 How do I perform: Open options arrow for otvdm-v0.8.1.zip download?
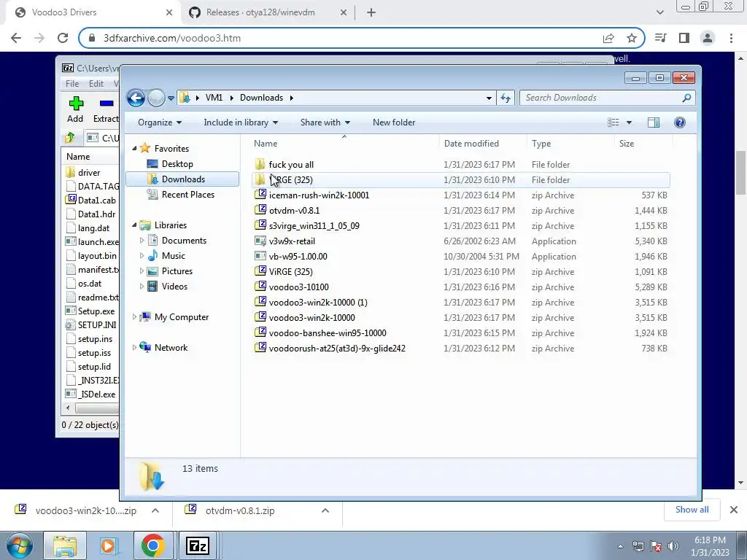click(x=325, y=510)
